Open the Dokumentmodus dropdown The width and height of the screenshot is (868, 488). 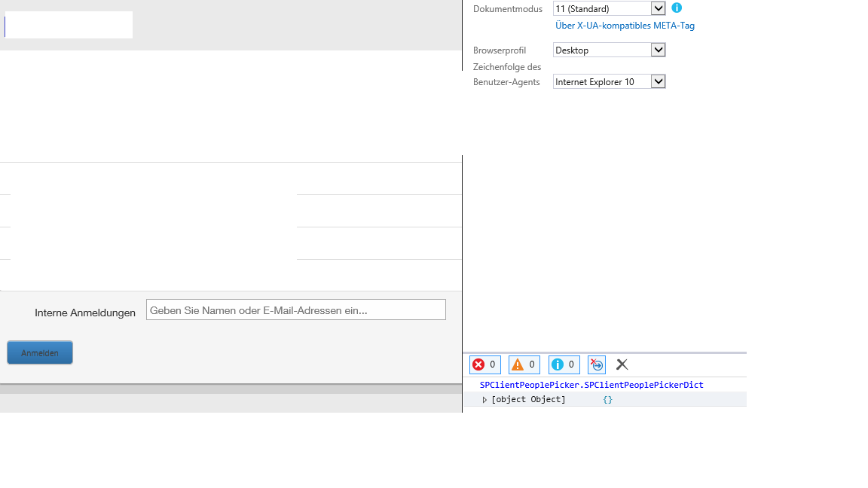(659, 8)
